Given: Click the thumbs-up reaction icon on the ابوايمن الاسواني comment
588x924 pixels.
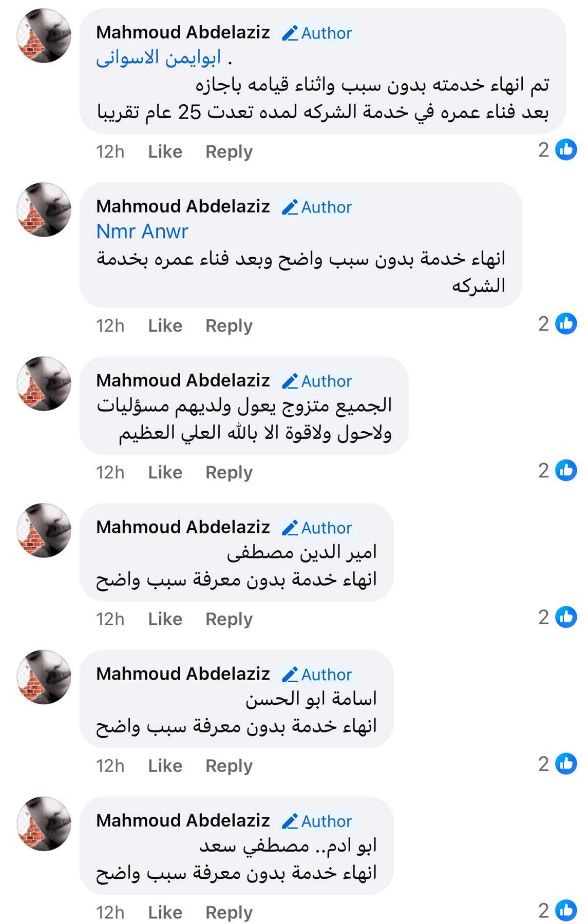Looking at the screenshot, I should [x=566, y=150].
